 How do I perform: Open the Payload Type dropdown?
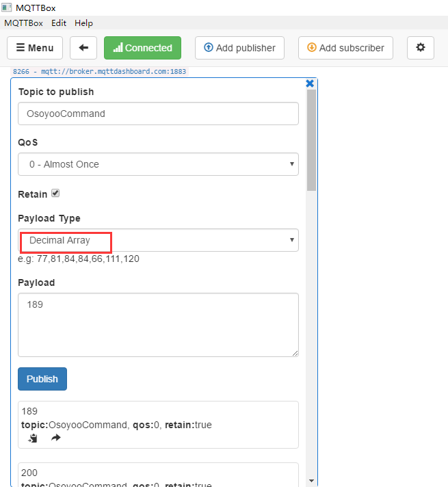point(158,240)
